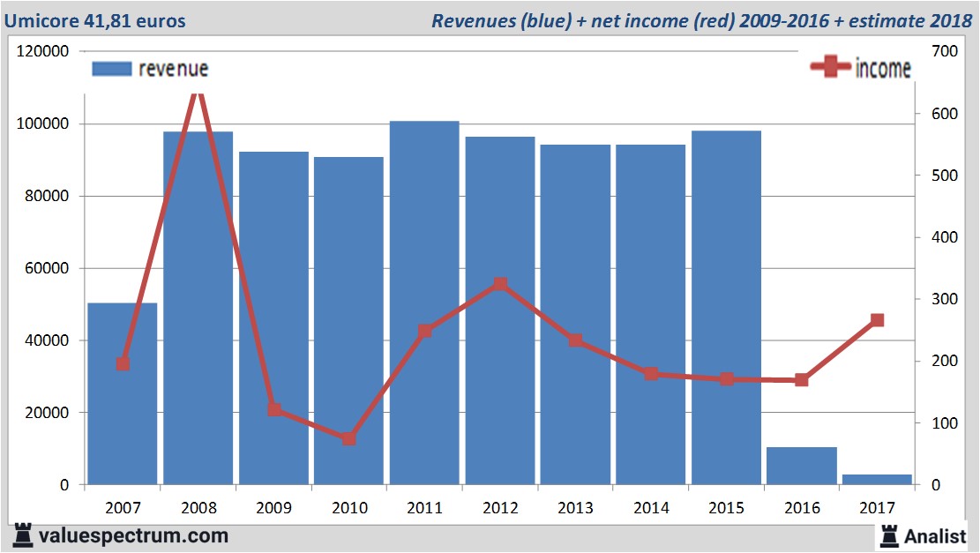
Task: Select the blue revenue legend swatch
Action: point(112,69)
